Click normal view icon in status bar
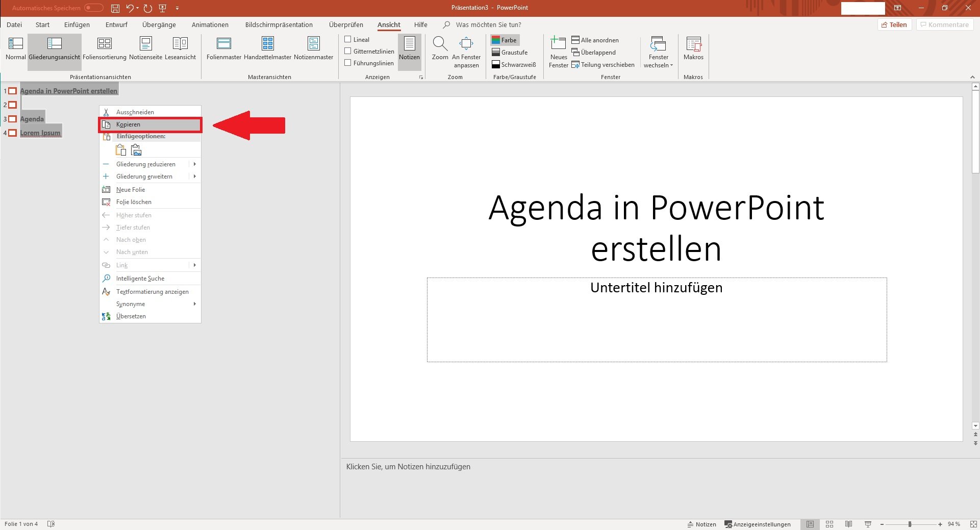 pos(810,524)
